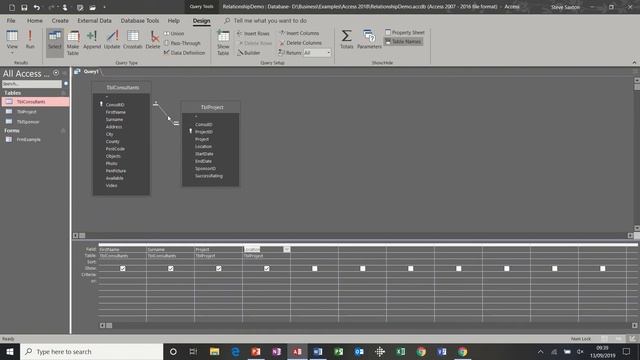Collapse the Tables group in navigation pane
The height and width of the screenshot is (360, 640).
click(x=63, y=93)
